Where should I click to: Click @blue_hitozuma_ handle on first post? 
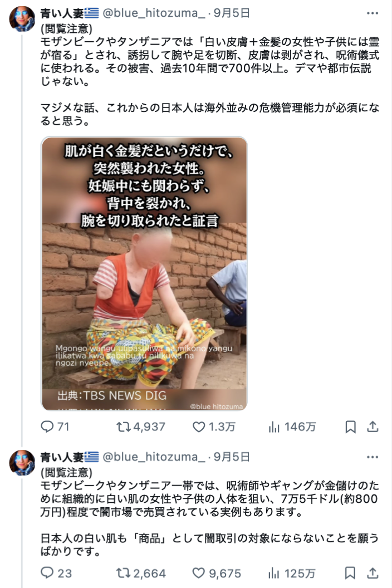coord(154,13)
